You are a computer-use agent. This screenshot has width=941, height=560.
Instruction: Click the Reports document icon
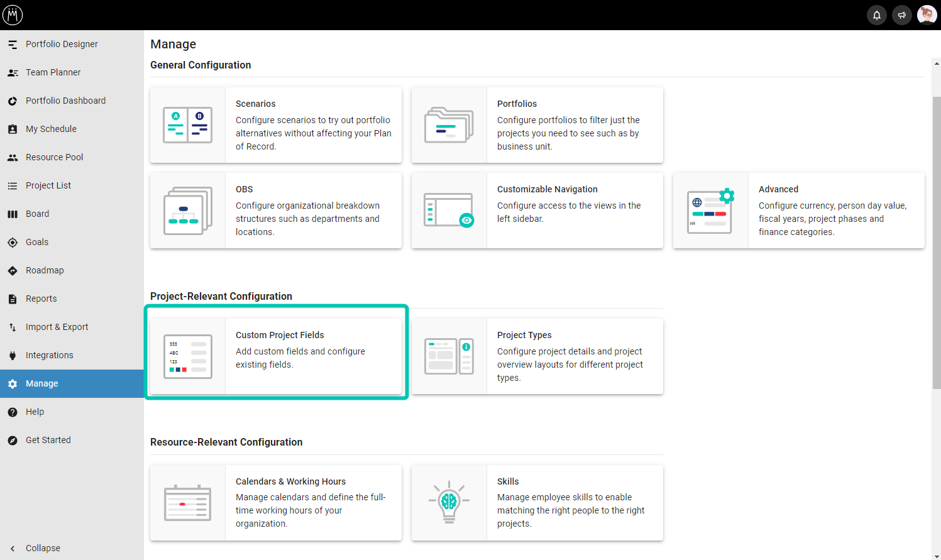point(13,299)
